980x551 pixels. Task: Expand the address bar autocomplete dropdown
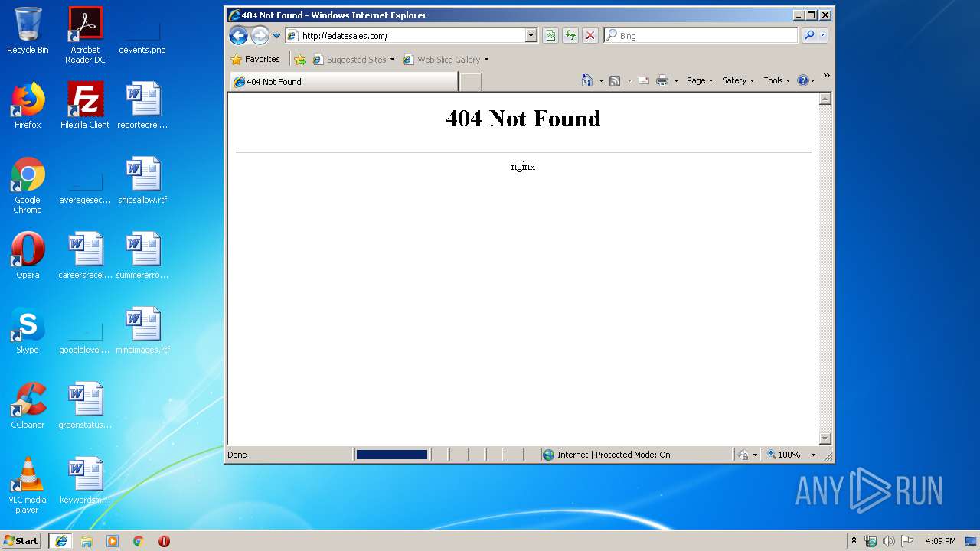coord(531,35)
